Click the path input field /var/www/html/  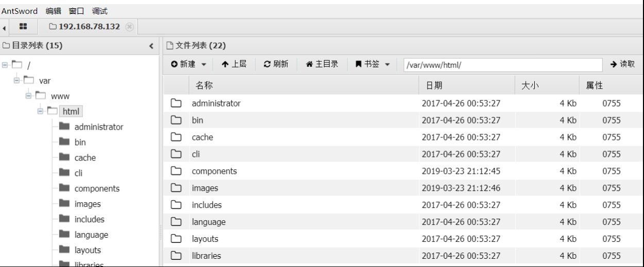503,65
